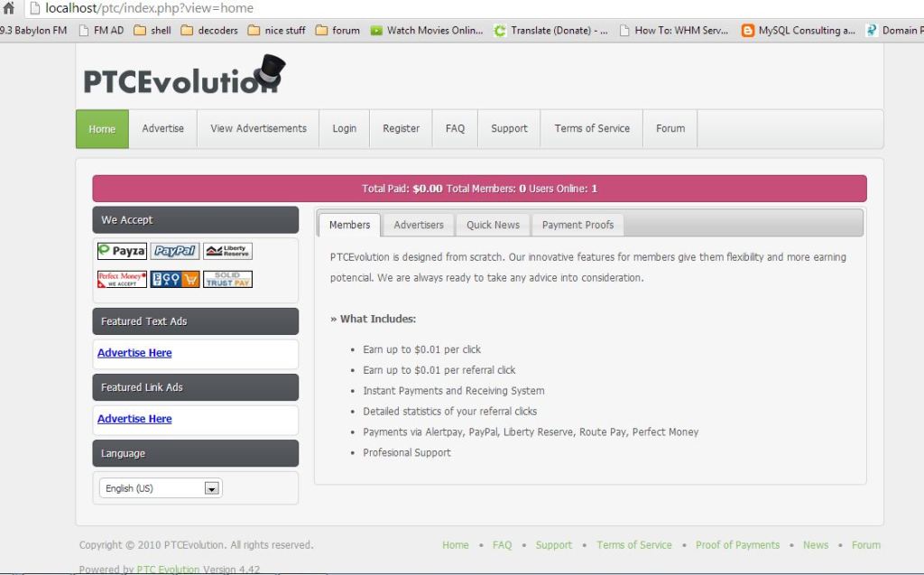Open the MySQL Consulting bookmark

pyautogui.click(x=799, y=30)
